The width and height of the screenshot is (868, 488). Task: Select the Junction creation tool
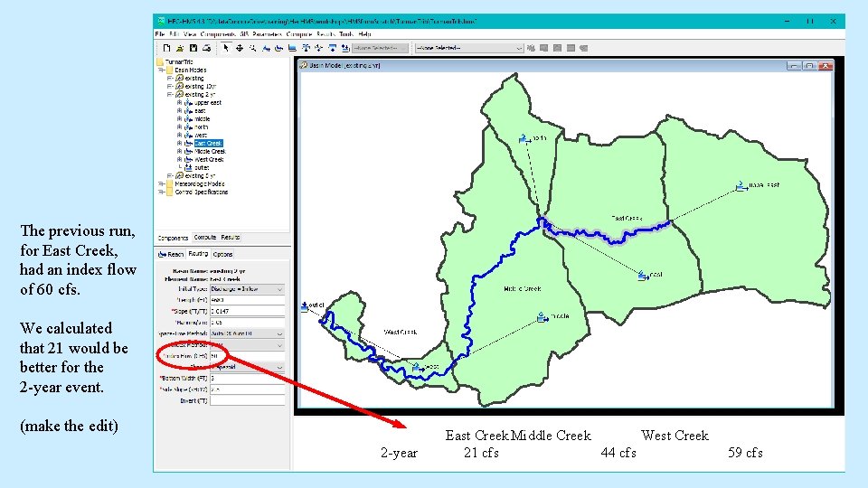point(306,48)
